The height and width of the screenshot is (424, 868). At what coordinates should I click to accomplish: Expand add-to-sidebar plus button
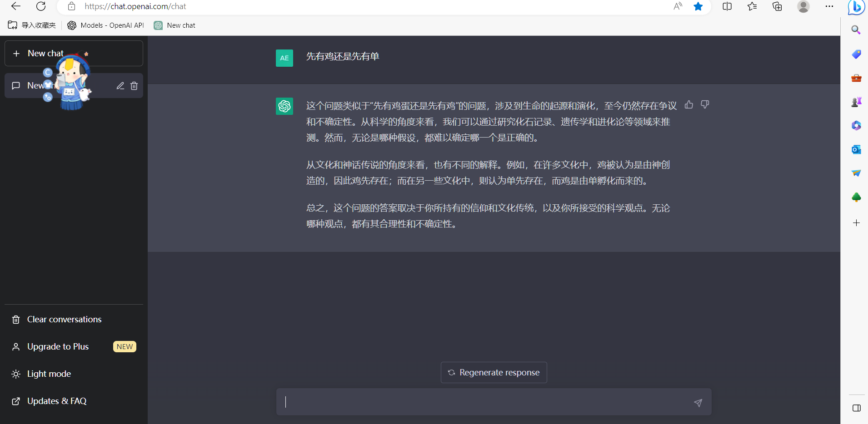point(856,223)
